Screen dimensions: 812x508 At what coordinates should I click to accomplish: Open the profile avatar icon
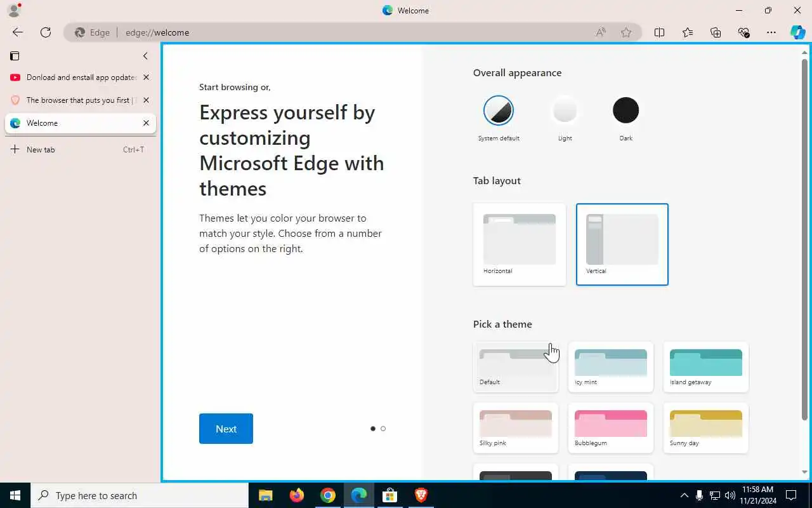point(13,10)
